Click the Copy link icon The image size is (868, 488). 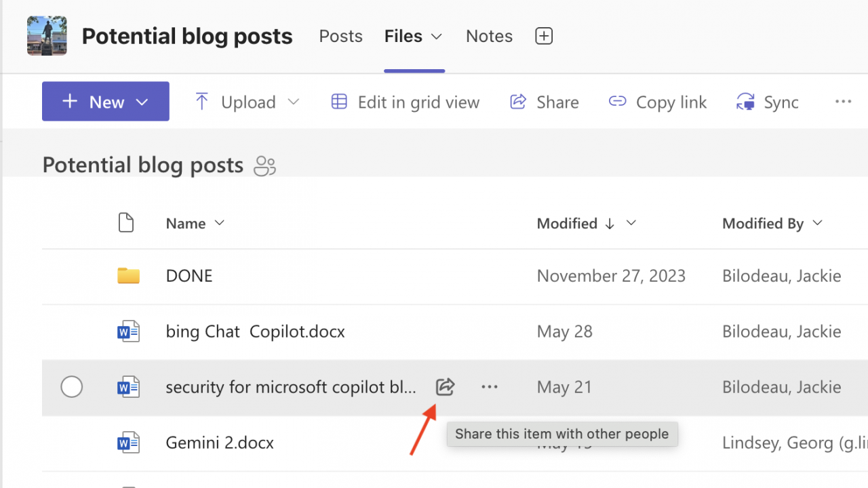(x=617, y=101)
